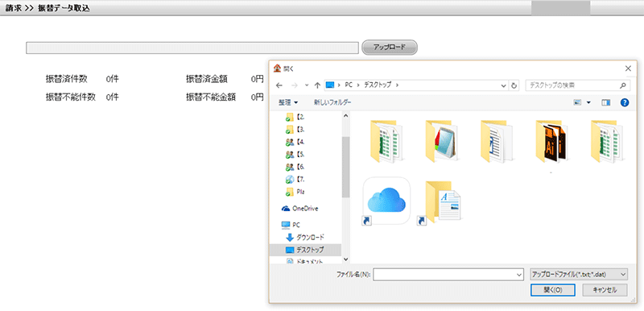Screen dimensions: 644x311
Task: Refresh the folder view
Action: click(x=514, y=85)
